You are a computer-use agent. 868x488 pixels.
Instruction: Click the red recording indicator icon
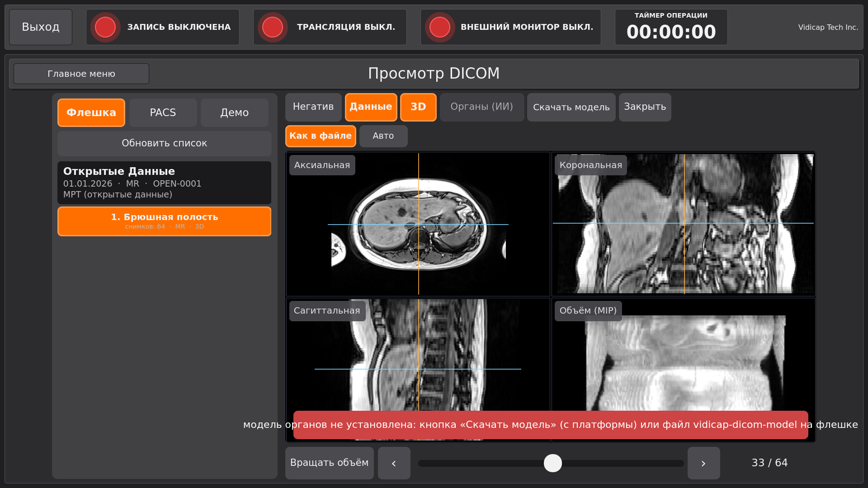point(105,27)
